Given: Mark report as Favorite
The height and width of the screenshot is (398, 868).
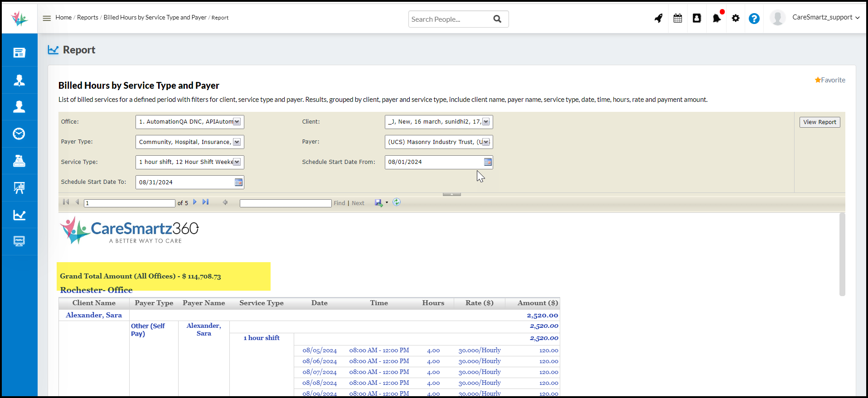Looking at the screenshot, I should click(830, 80).
